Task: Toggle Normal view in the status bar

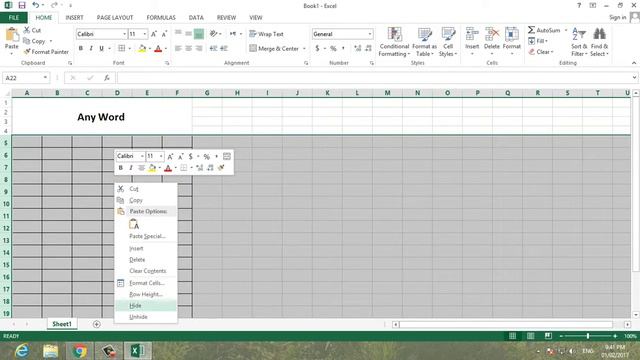Action: tap(512, 336)
